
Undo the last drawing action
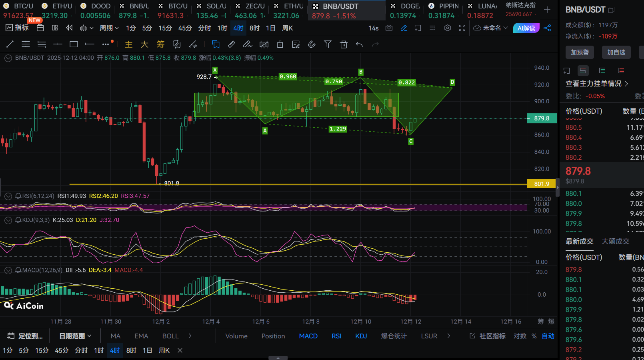(359, 44)
